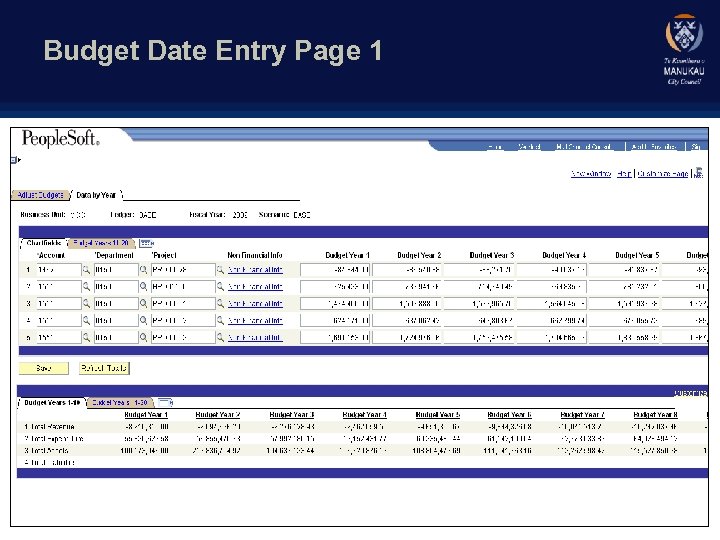720x540 pixels.
Task: Open Non Financial Info link in row 5
Action: point(254,338)
